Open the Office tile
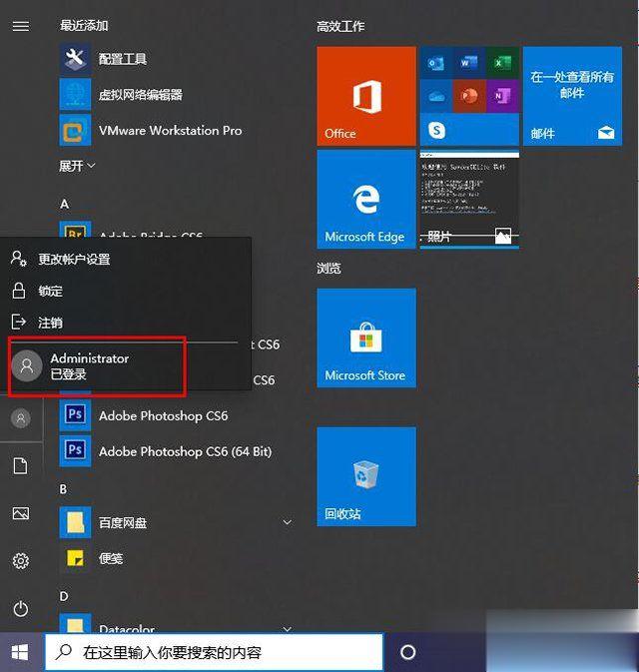 [366, 96]
